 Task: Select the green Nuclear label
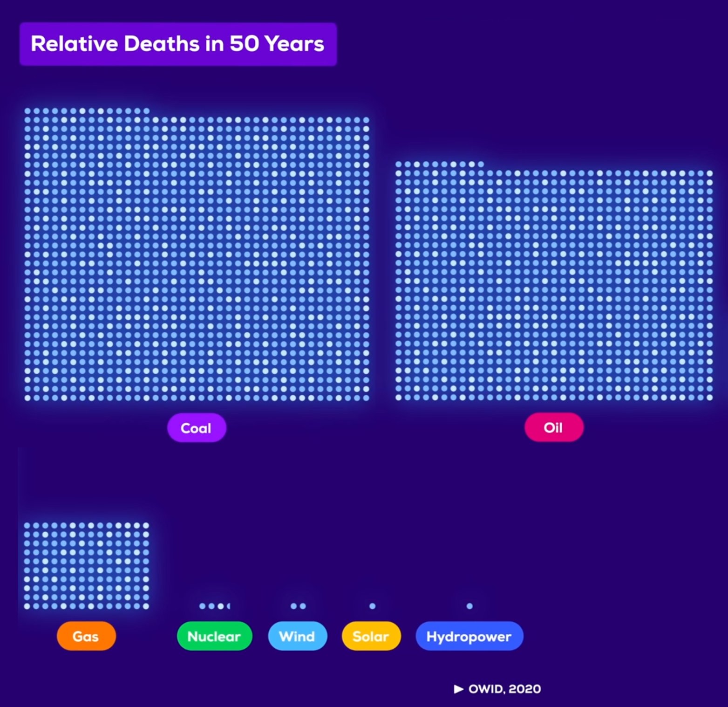214,636
